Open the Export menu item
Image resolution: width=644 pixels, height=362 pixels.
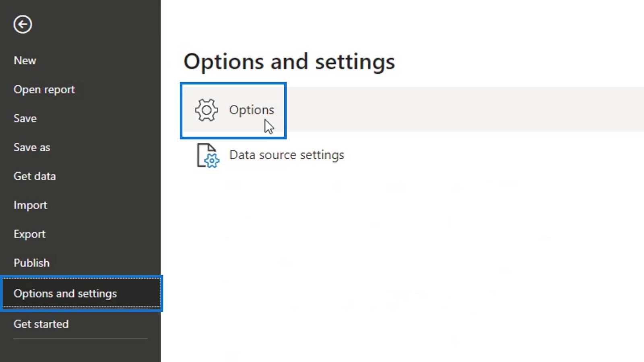tap(29, 234)
